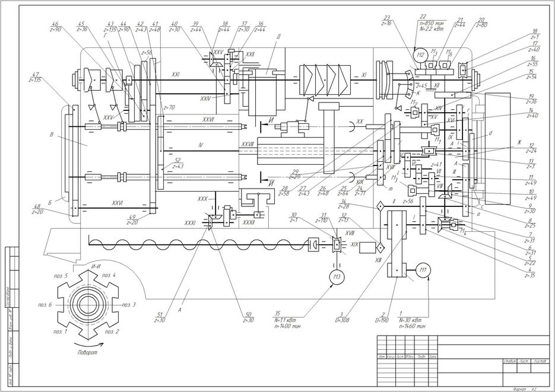Click the "XXI" shaft label
This screenshot has height=392, width=555.
(x=176, y=75)
